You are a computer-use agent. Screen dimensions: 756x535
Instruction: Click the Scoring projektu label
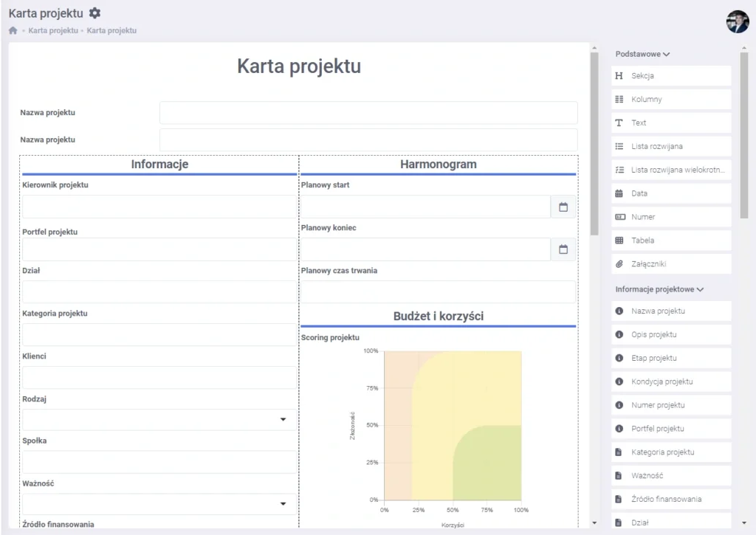coord(330,337)
